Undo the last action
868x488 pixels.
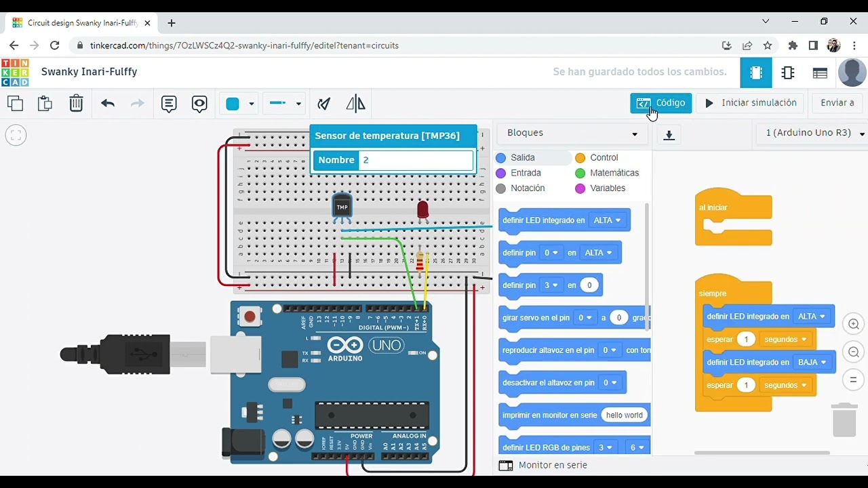(x=108, y=104)
